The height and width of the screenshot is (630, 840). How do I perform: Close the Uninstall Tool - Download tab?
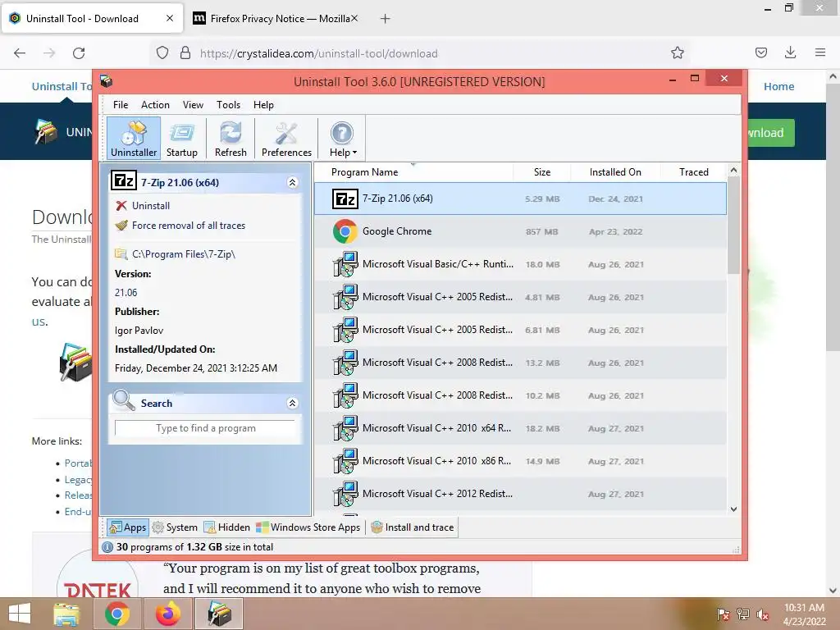(170, 18)
